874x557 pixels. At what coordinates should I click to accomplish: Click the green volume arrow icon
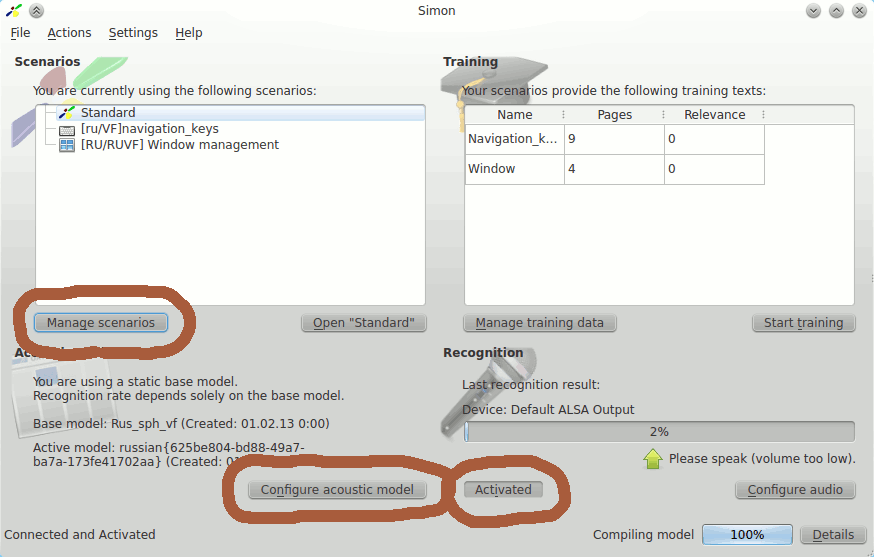click(653, 459)
